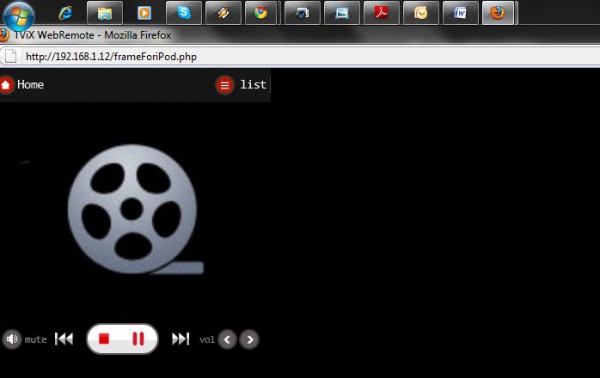Click the red Home icon
This screenshot has width=600, height=378.
coord(6,85)
